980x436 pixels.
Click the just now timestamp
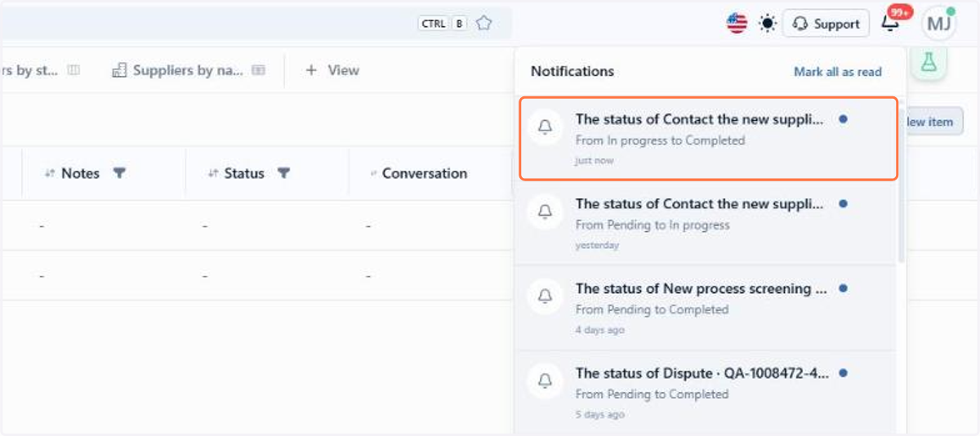click(595, 161)
